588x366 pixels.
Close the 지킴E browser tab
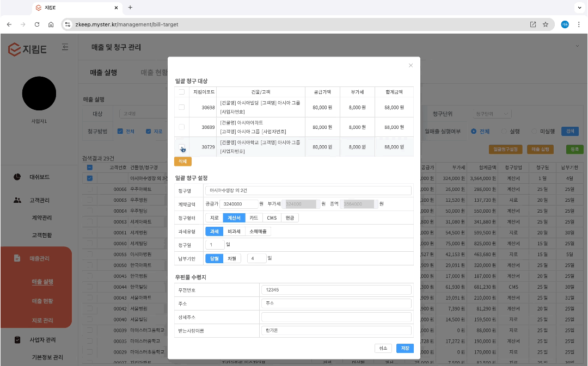tap(116, 8)
